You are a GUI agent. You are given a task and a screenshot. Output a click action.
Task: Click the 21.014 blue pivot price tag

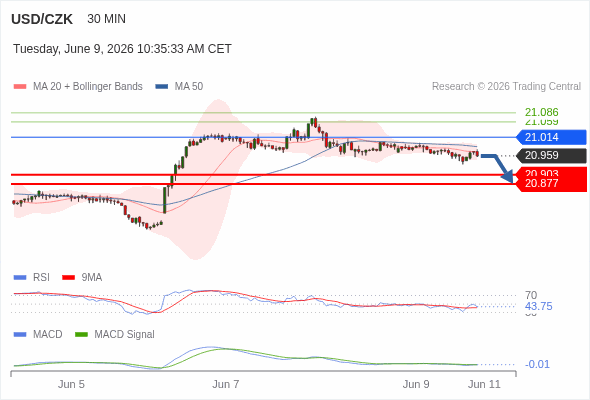point(551,137)
